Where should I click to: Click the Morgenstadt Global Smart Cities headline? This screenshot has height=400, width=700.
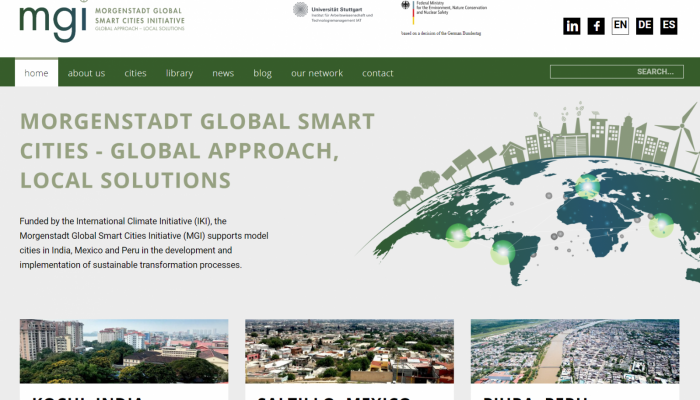point(197,150)
